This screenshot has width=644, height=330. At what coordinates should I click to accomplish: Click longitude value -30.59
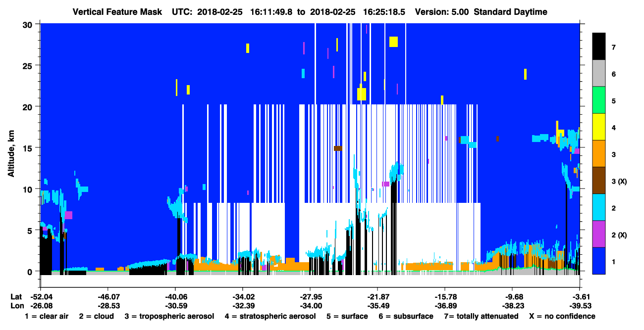[175, 306]
